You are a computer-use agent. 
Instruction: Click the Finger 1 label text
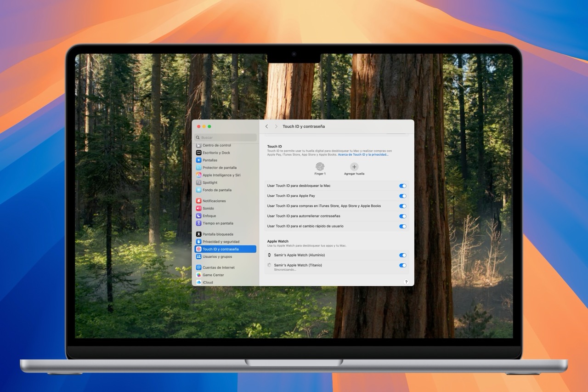pos(320,174)
